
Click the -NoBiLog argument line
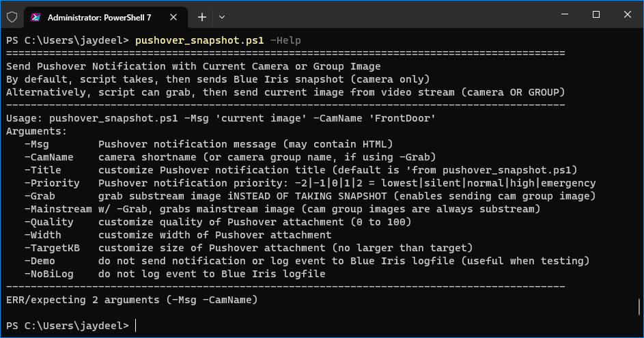[x=175, y=274]
